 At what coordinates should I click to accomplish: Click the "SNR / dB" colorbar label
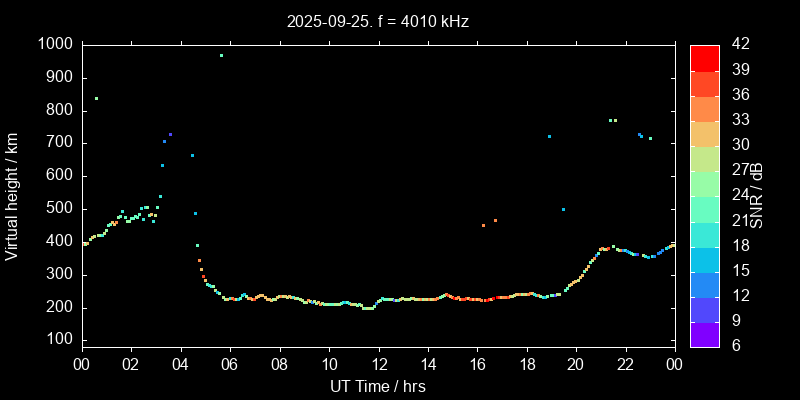click(757, 194)
